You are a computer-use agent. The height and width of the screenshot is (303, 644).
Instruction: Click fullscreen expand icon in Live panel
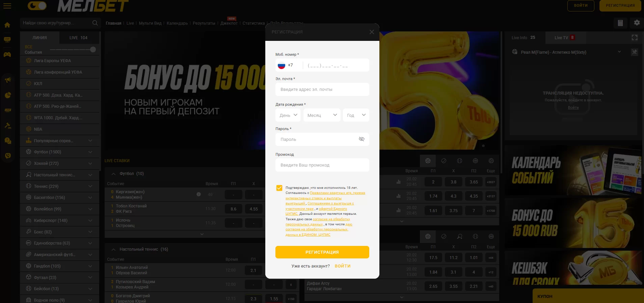(x=635, y=37)
